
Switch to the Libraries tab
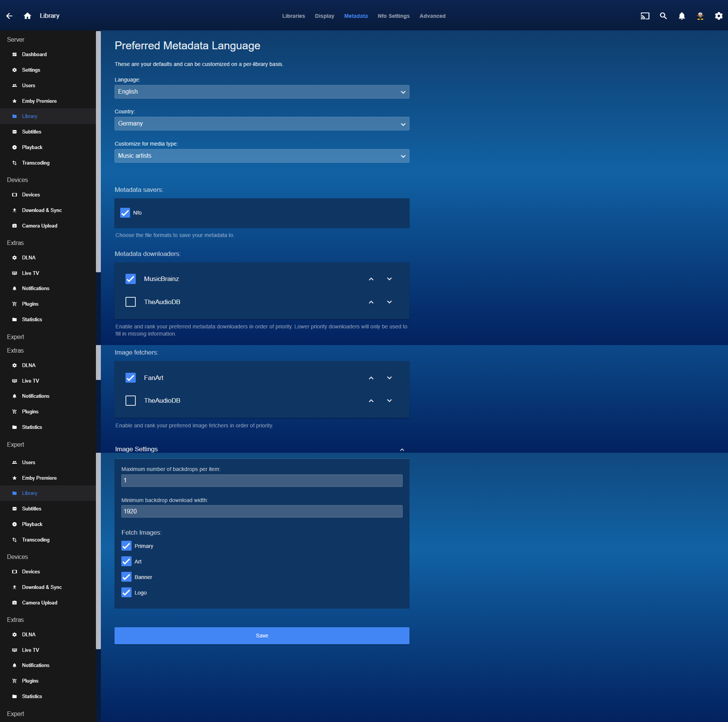[x=293, y=16]
